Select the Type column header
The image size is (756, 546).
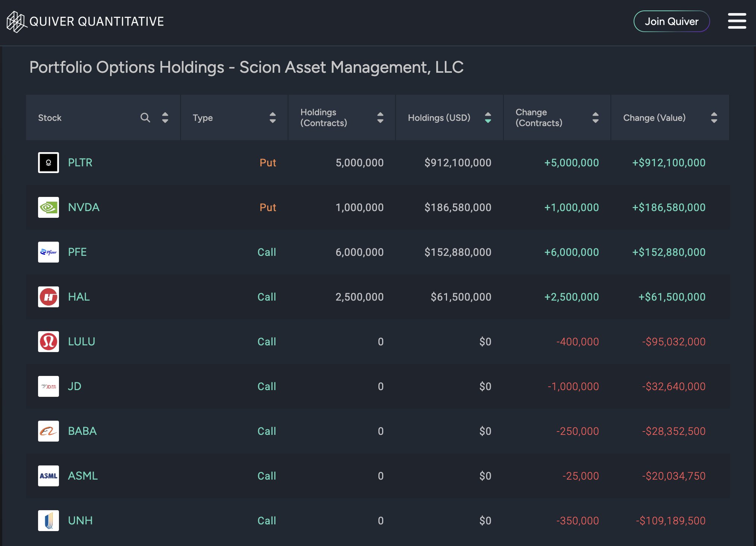point(203,117)
